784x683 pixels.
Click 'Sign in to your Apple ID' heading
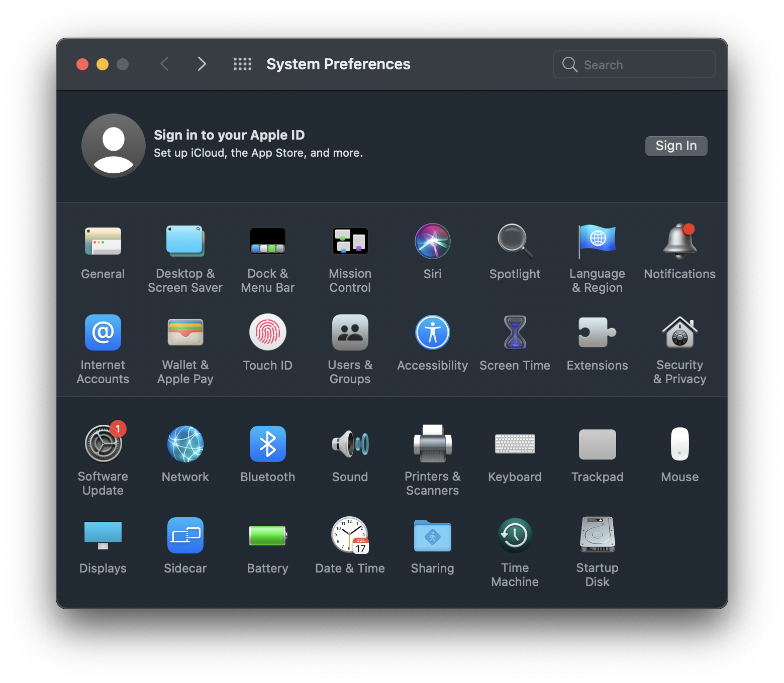click(229, 135)
